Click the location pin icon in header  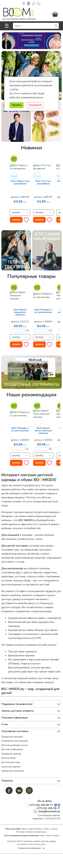[x=24, y=4]
